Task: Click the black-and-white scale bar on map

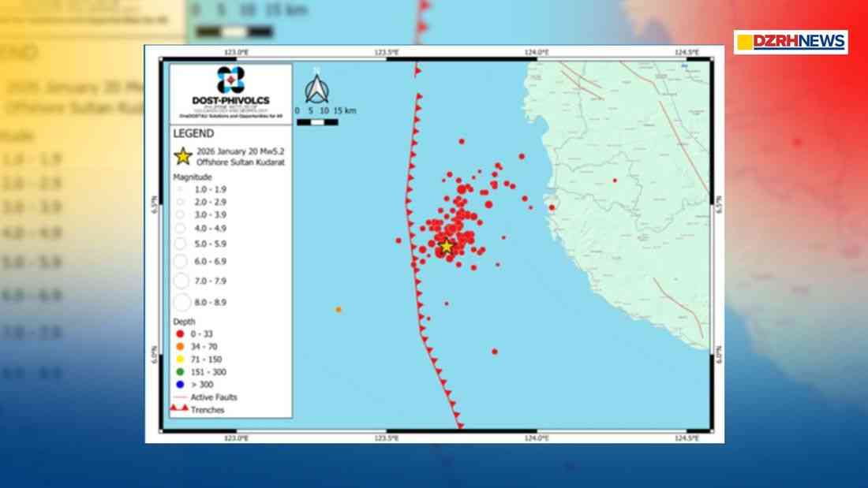Action: (x=317, y=122)
